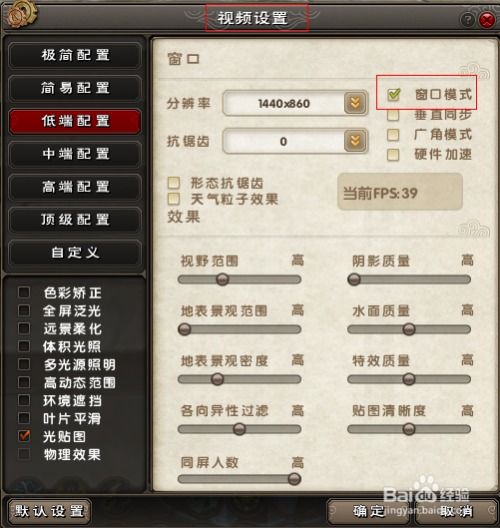Viewport: 500px width, 528px height.
Task: Click the 1440x860 resolution combo box
Action: pyautogui.click(x=295, y=103)
